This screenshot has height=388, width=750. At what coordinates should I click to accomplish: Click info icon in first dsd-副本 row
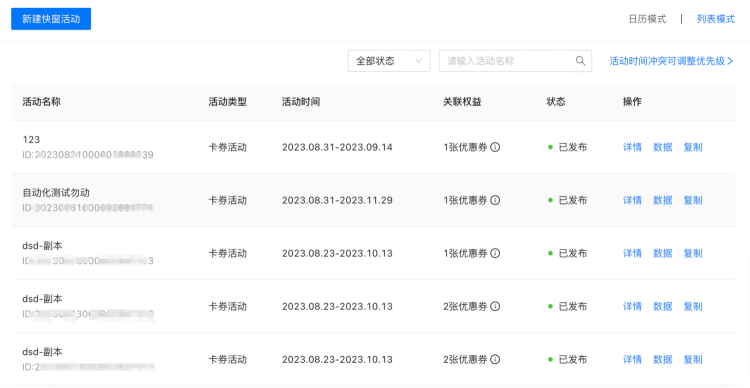496,254
